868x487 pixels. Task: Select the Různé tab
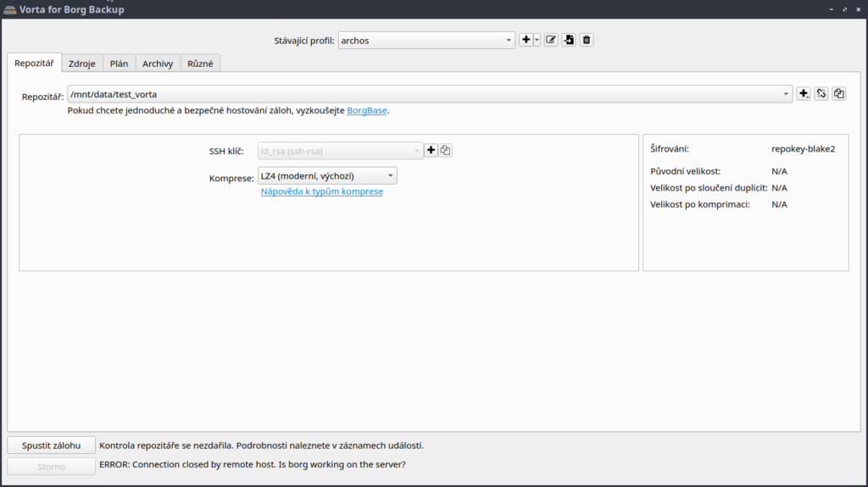(x=201, y=64)
